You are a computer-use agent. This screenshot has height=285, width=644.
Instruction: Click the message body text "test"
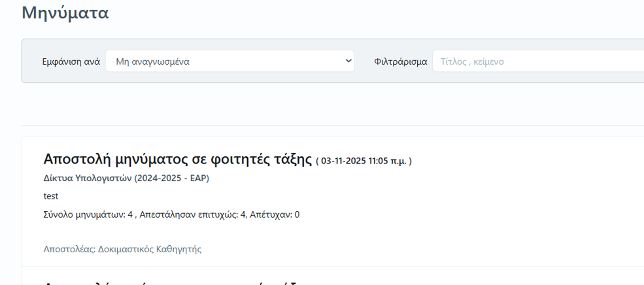point(51,196)
